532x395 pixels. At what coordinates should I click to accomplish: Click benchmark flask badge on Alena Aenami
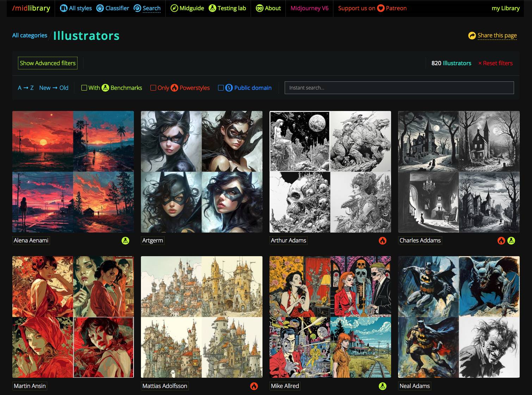click(x=125, y=241)
